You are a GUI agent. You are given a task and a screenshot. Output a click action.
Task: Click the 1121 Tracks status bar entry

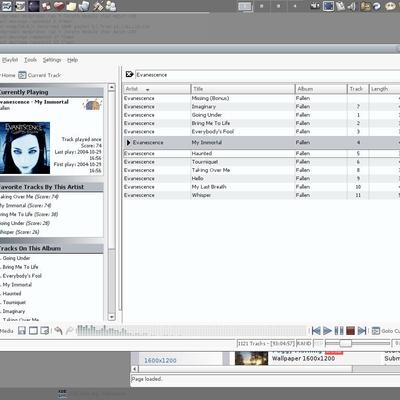[266, 343]
